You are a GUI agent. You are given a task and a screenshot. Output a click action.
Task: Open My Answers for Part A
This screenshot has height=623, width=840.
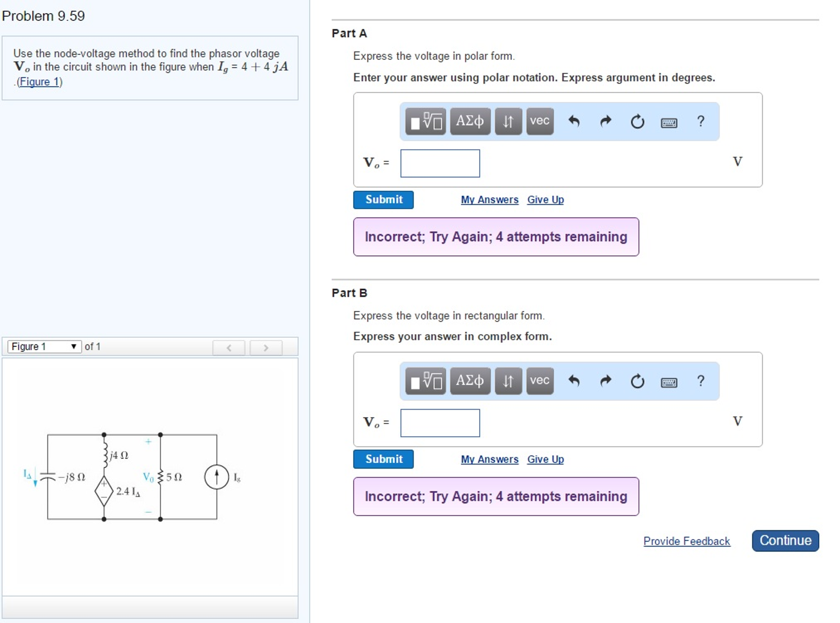tap(489, 200)
